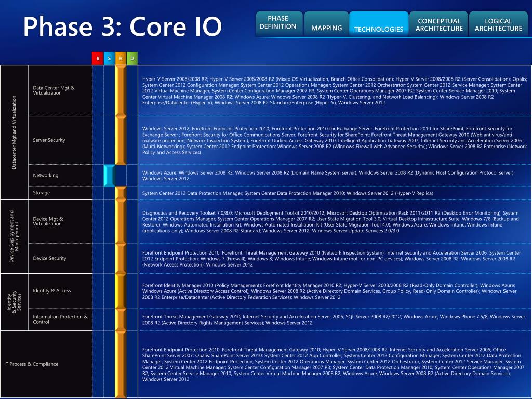Click orange Rationalized bar in Data Center row
Image resolution: width=532 pixels, height=399 pixels.
point(121,91)
